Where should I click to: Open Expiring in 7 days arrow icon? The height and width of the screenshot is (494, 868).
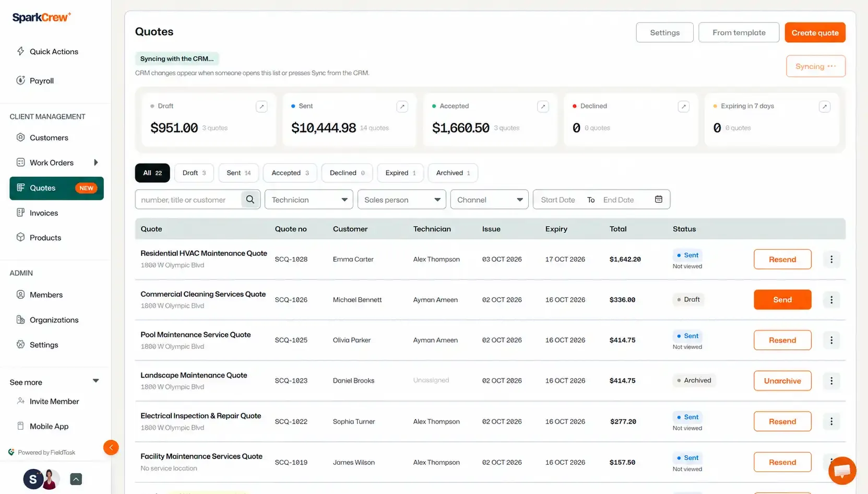(x=825, y=107)
